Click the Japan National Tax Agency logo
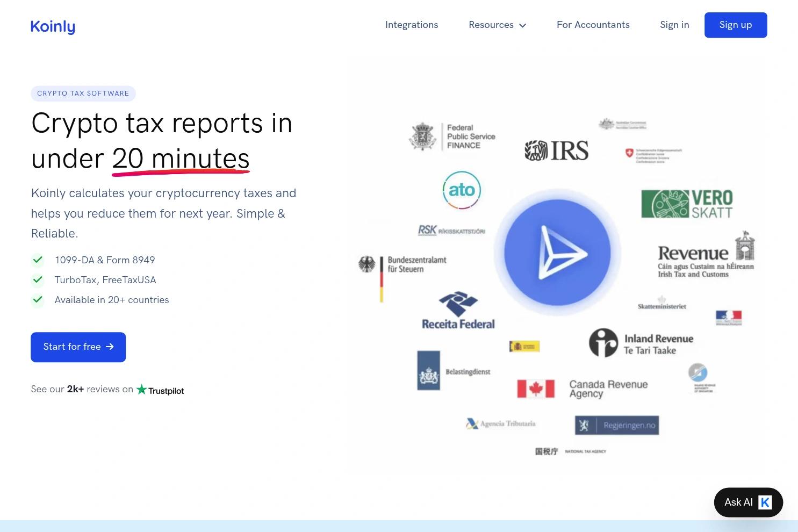This screenshot has height=532, width=798. 571,451
